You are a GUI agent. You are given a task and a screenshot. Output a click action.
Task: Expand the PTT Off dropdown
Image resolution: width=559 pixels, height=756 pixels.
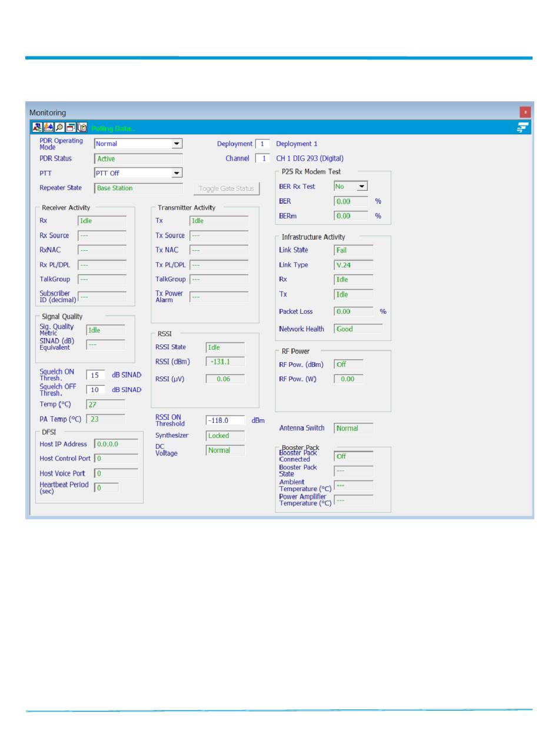(x=176, y=173)
